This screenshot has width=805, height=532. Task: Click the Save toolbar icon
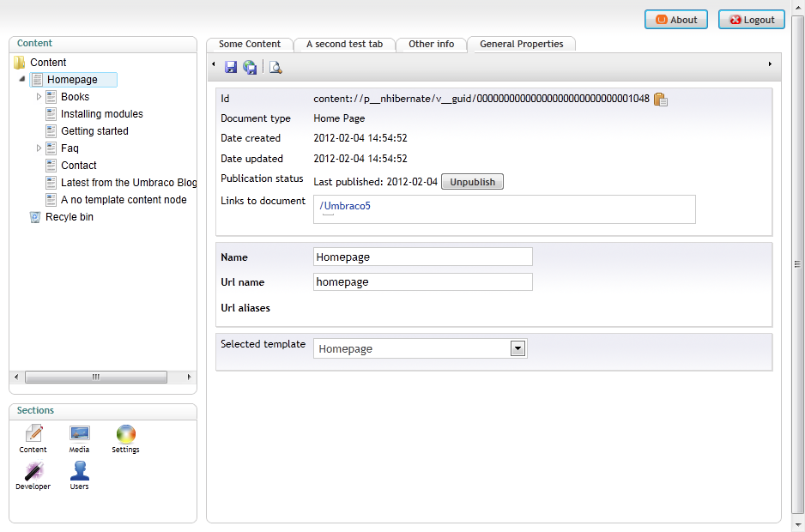pyautogui.click(x=231, y=67)
